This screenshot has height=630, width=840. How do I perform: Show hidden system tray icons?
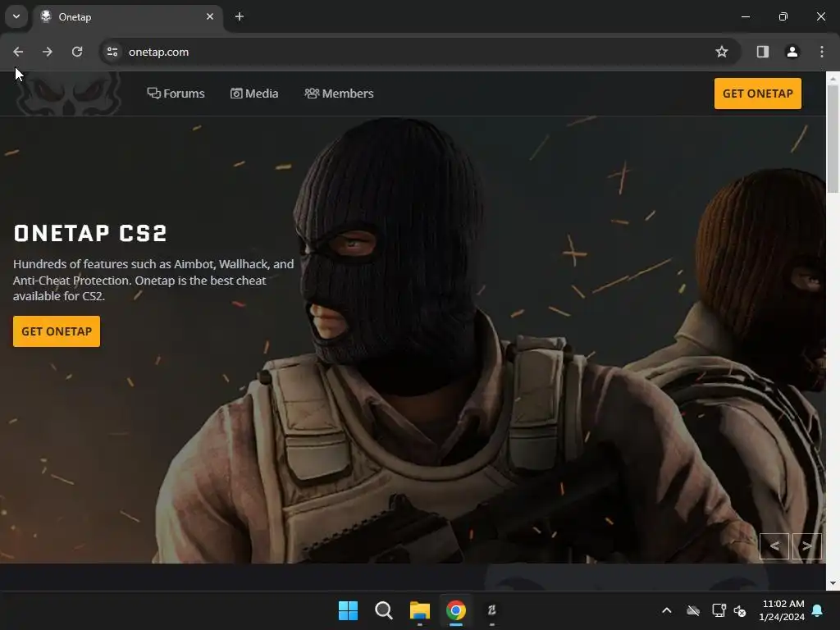point(666,610)
